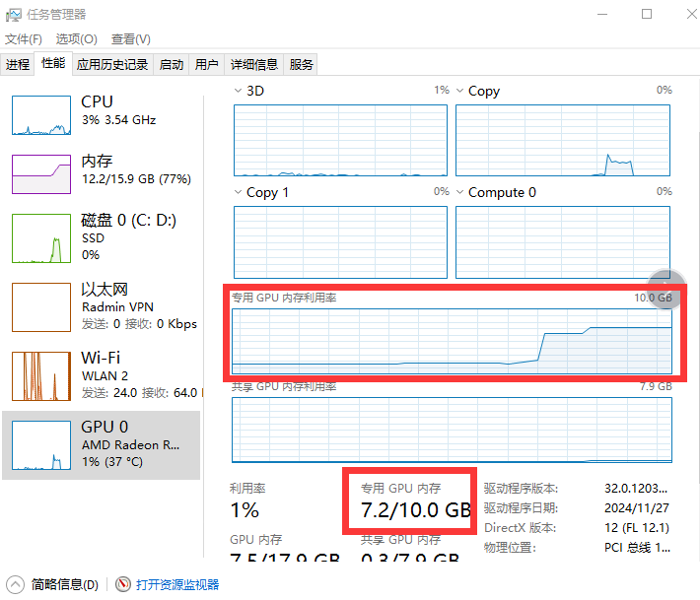This screenshot has width=700, height=600.
Task: Open the 文件(F) menu
Action: click(x=24, y=38)
